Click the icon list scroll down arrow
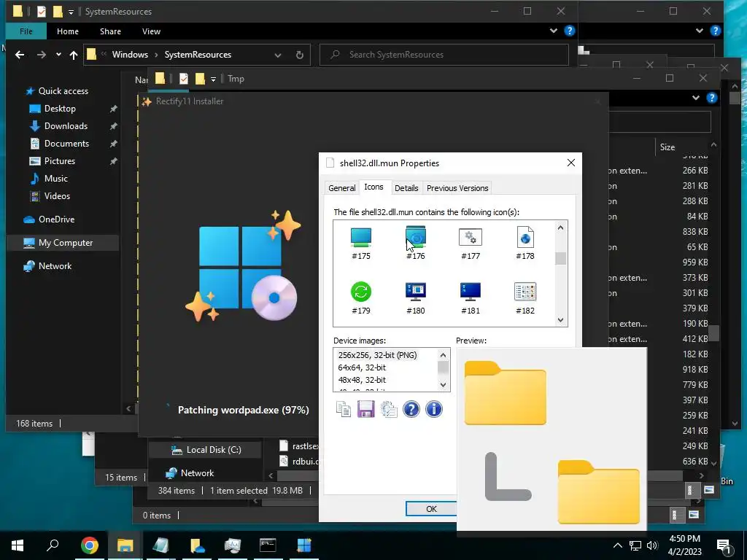747x560 pixels. [561, 320]
